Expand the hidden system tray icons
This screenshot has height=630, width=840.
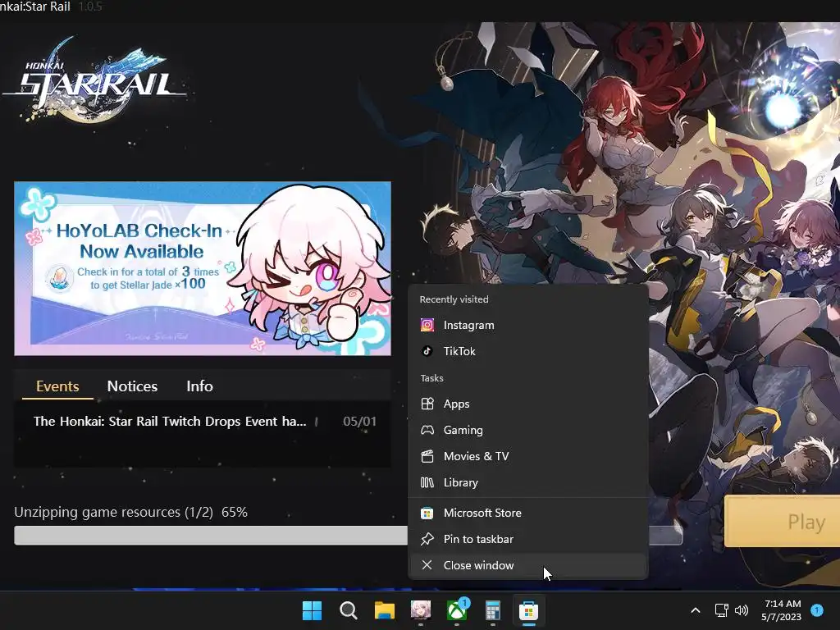[x=696, y=610]
